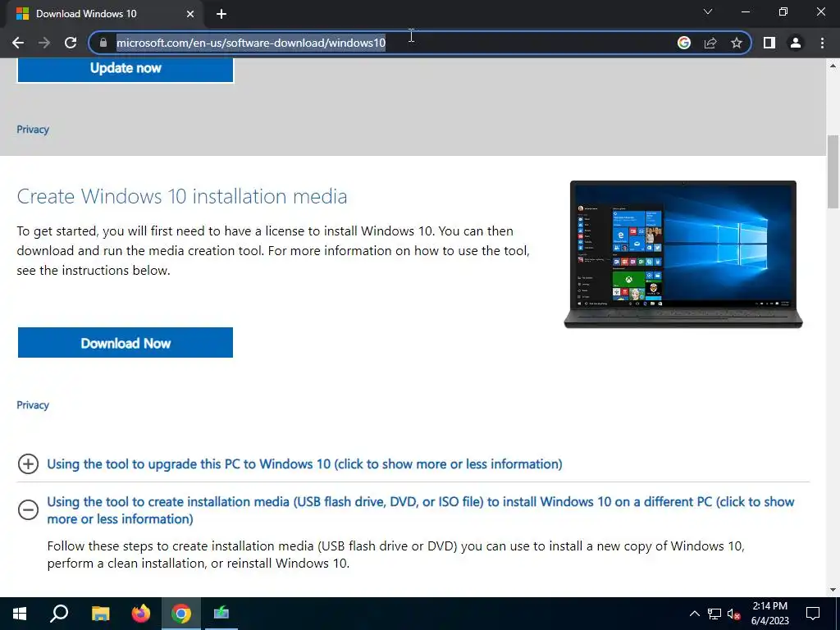
Task: Click the Chrome taskbar icon
Action: pos(181,614)
